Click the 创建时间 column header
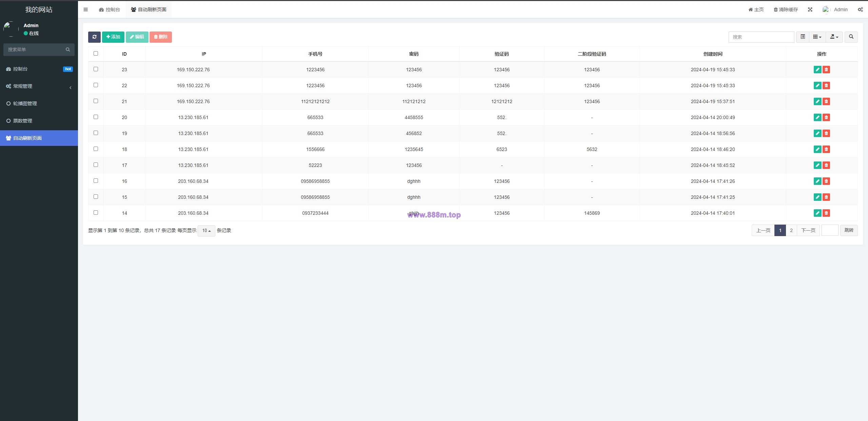Screen dimensions: 868x421 click(x=713, y=54)
